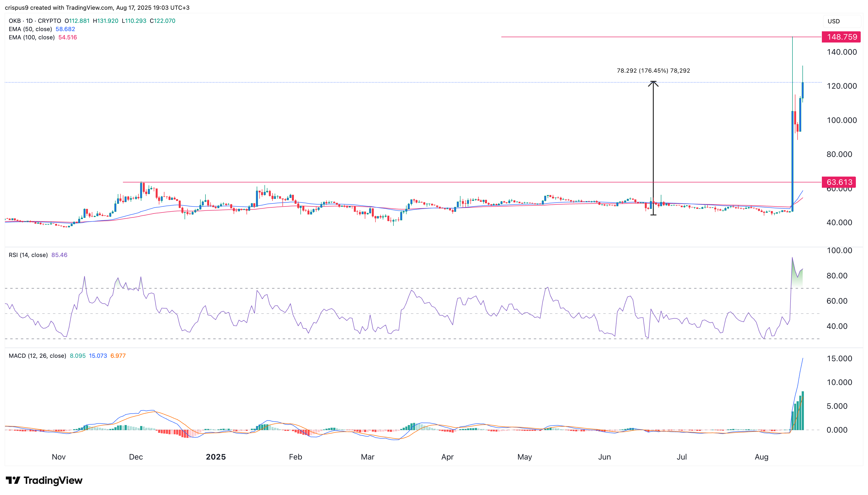
Task: Click the high price H131.920
Action: (106, 21)
